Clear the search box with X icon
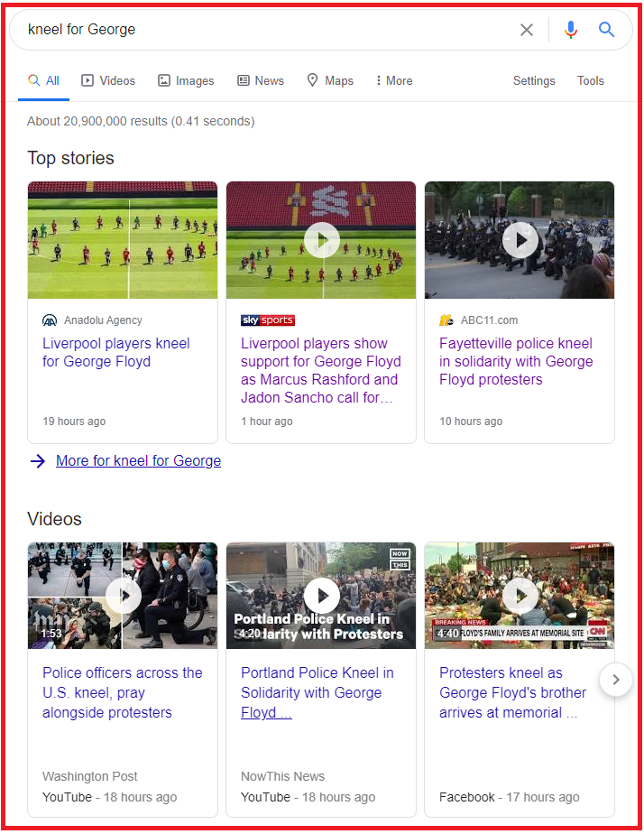This screenshot has width=644, height=834. pos(526,30)
